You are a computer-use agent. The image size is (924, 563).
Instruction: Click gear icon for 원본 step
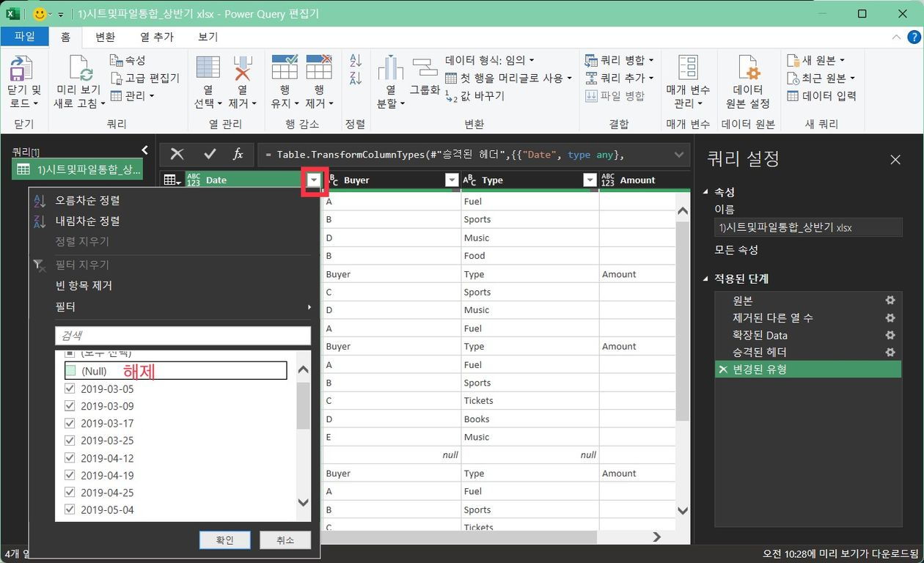point(890,301)
